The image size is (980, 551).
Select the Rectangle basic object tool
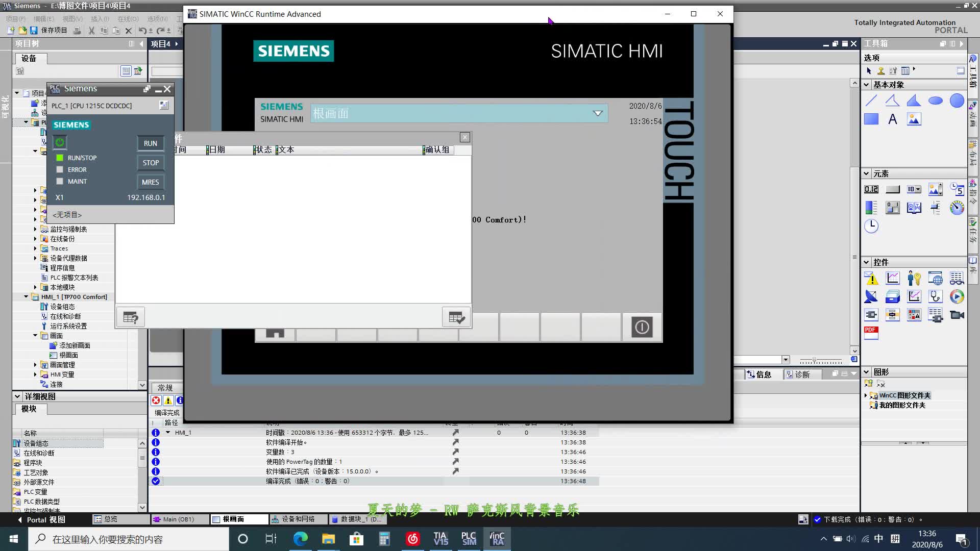pos(871,119)
